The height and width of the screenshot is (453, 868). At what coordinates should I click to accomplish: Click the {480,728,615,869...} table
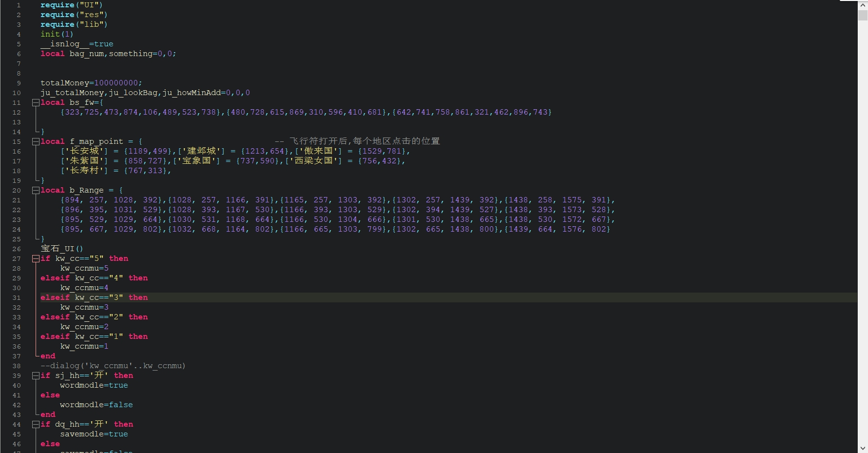pos(306,112)
